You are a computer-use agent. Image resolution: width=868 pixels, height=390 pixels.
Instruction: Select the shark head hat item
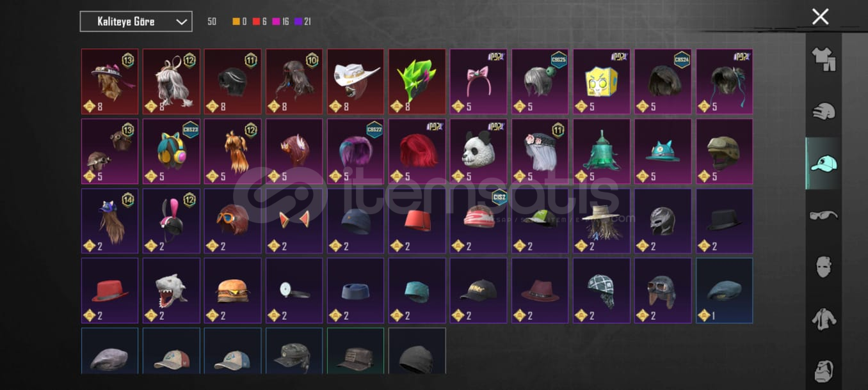tap(171, 291)
